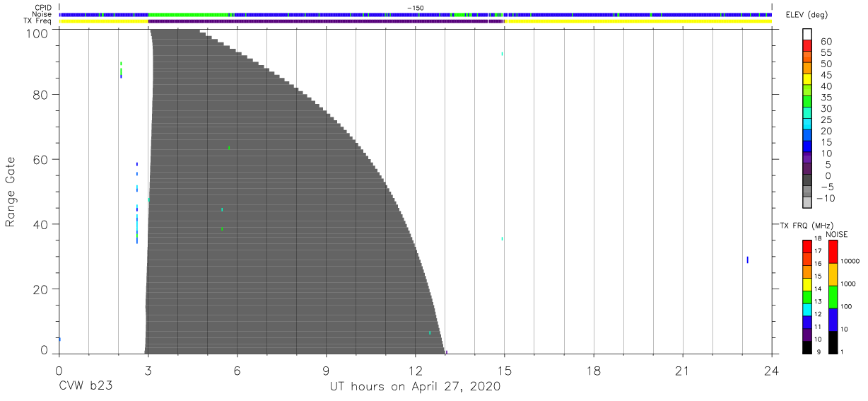
Task: Click the red top swatch in NOISE colorbar
Action: pyautogui.click(x=833, y=252)
